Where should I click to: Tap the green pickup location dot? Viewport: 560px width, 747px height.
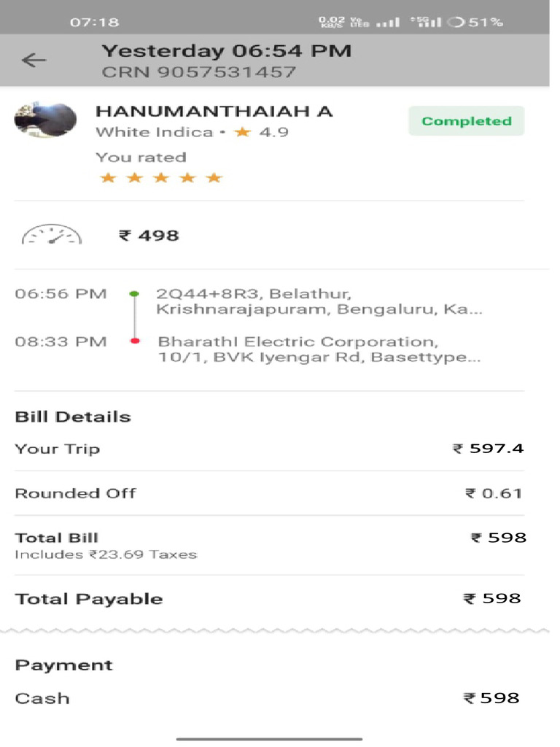134,294
